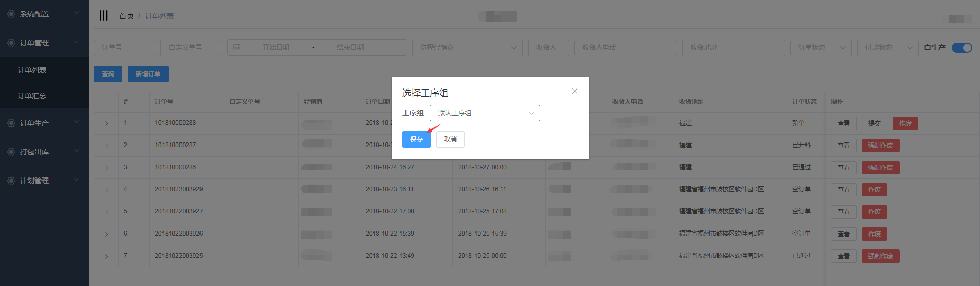Click the 保存 button in dialog
980x286 pixels.
pos(416,139)
